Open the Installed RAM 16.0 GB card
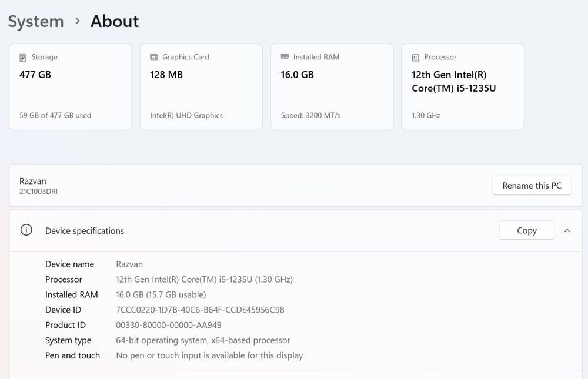The width and height of the screenshot is (588, 379). click(x=332, y=87)
